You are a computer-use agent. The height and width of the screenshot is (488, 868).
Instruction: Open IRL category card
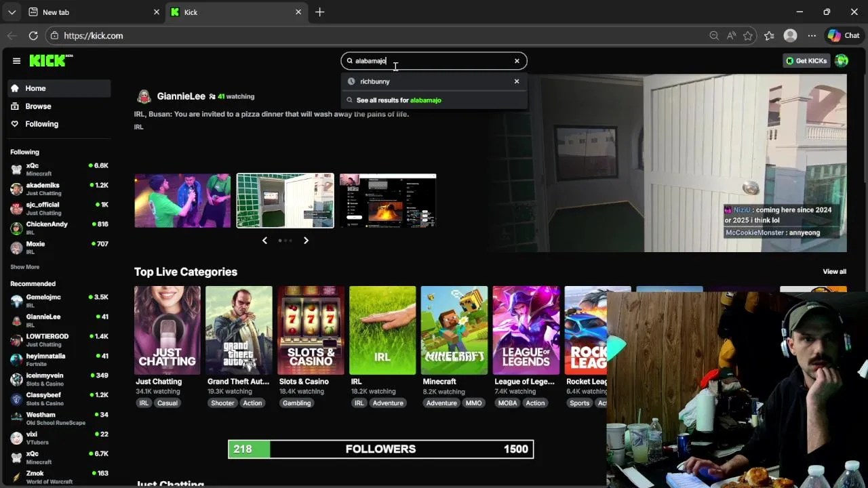click(x=382, y=330)
